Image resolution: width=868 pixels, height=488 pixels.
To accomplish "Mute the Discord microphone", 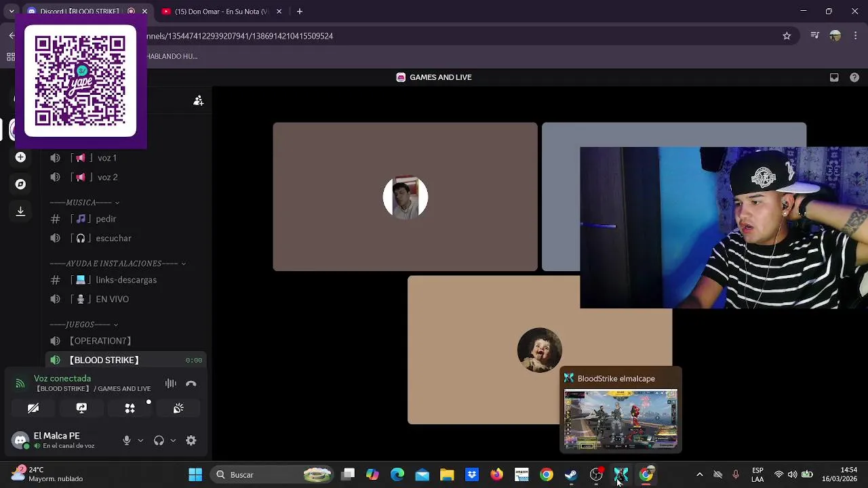I will [x=127, y=441].
